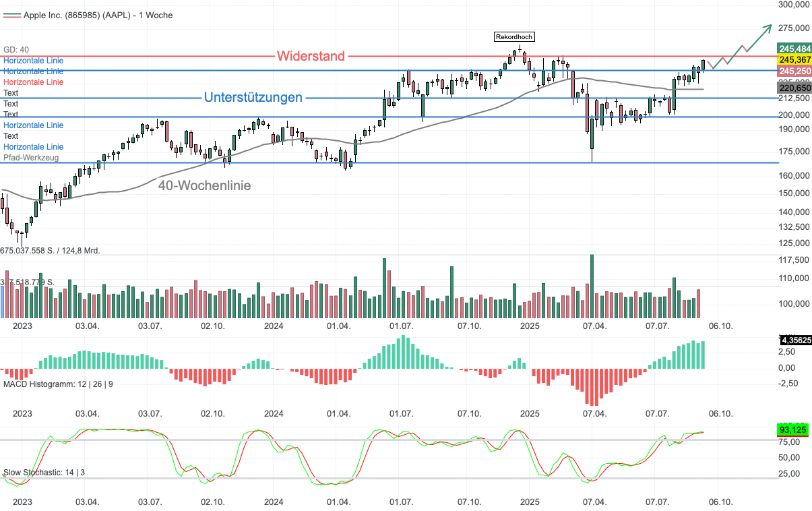Click the 117,500 price axis label

pos(794,260)
